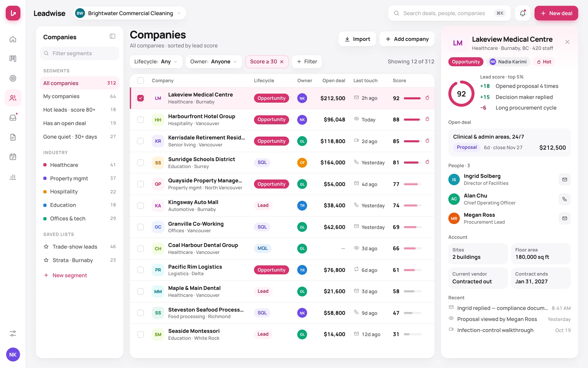
Task: Toggle the select-all companies checkbox
Action: tap(140, 81)
